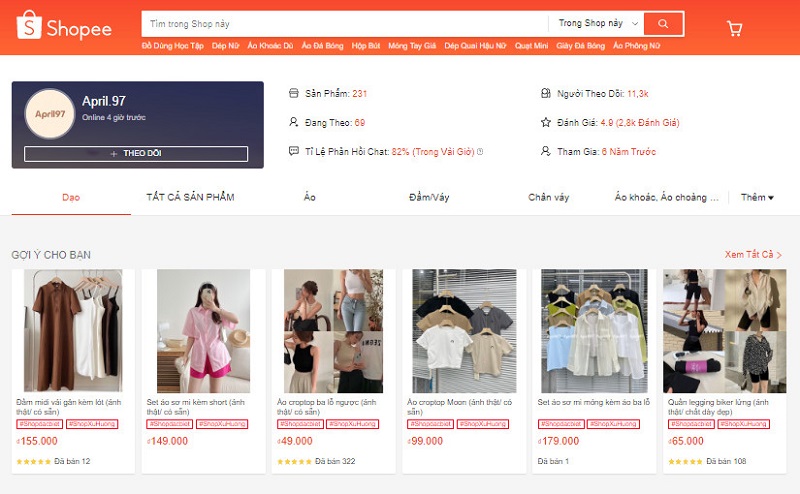Open the shopping cart icon

click(x=734, y=28)
